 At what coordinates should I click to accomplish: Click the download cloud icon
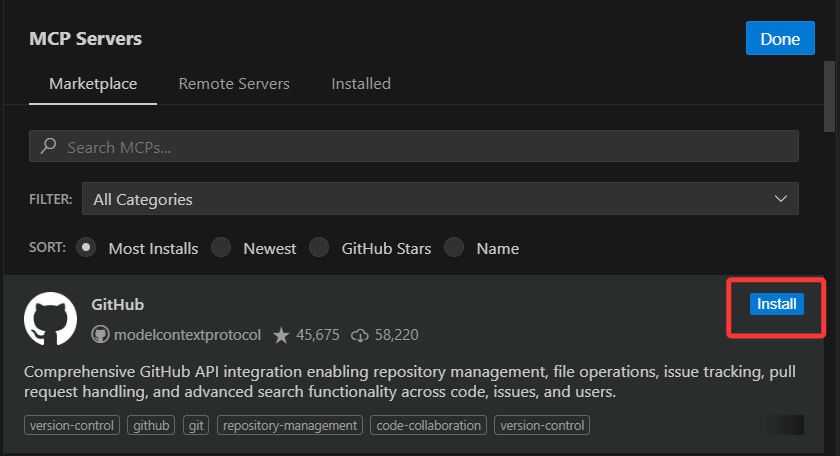361,335
